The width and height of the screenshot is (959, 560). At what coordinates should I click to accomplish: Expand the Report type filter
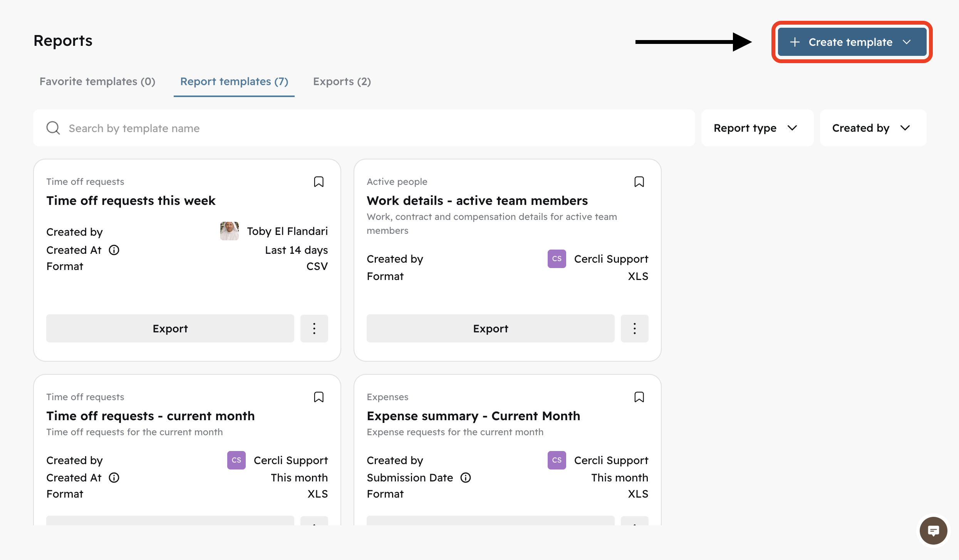(x=756, y=128)
